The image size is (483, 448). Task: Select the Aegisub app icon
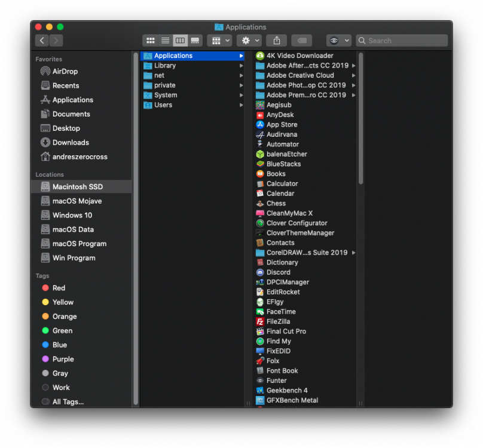[x=260, y=105]
